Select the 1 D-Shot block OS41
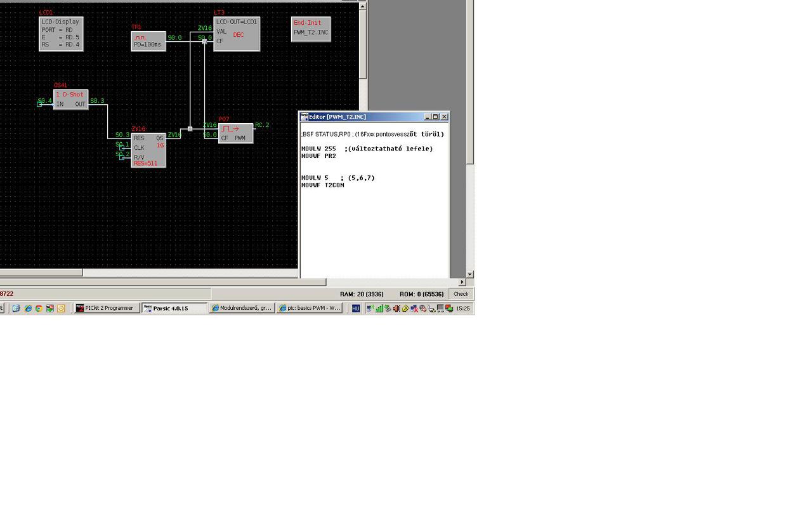Viewport: 812px width, 513px height. (70, 100)
